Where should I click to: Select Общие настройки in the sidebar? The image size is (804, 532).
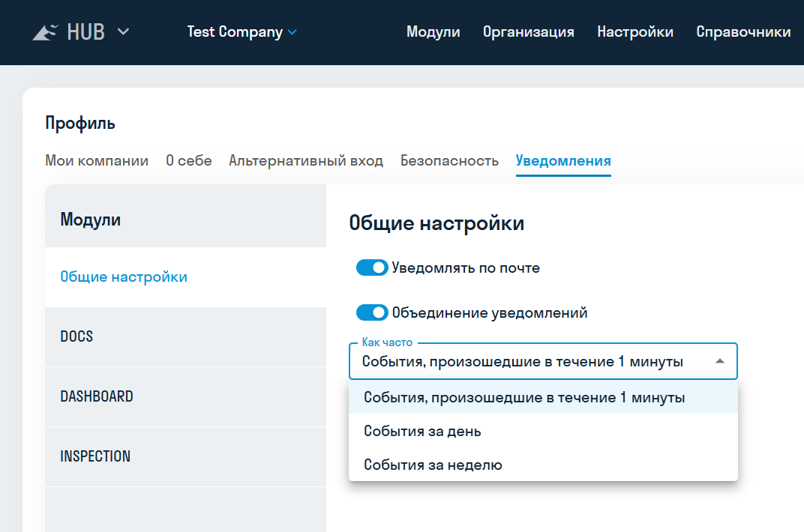point(185,277)
